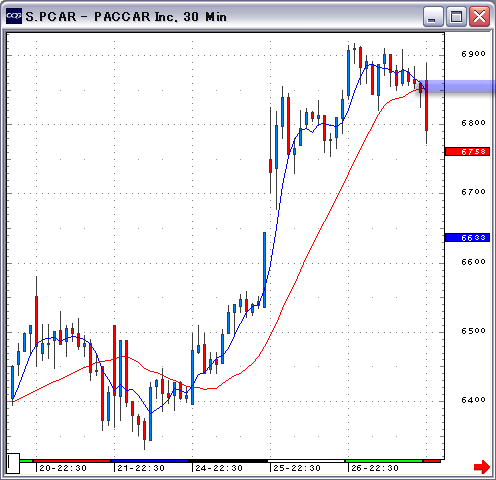Click the blue 6633 price marker
This screenshot has width=496, height=480.
coord(467,238)
